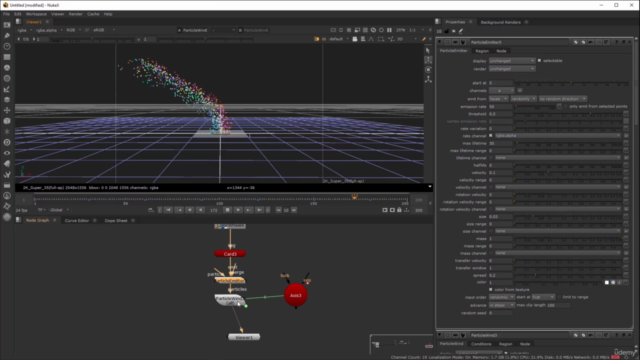Open the ToolSets icon
Image resolution: width=640 pixels, height=360 pixels.
point(7,174)
